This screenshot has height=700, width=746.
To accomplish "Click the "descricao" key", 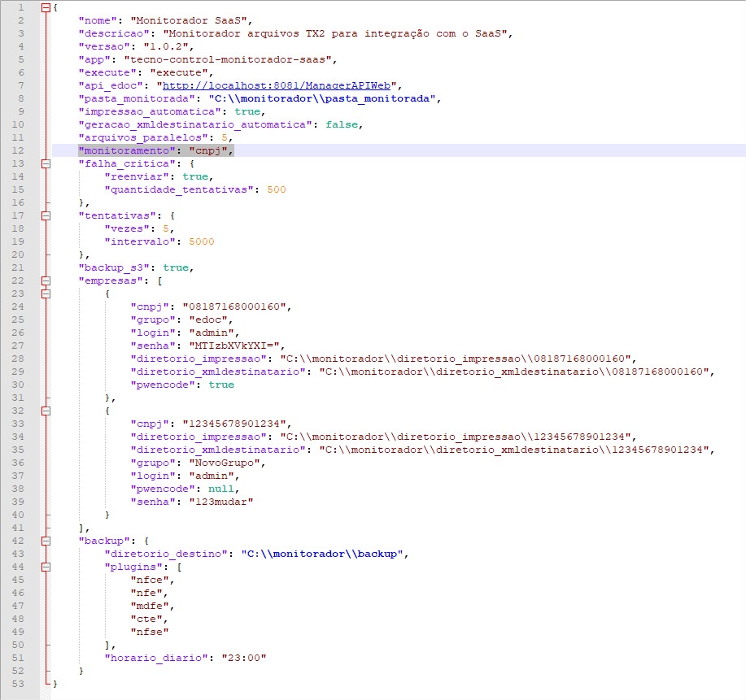I will point(114,34).
